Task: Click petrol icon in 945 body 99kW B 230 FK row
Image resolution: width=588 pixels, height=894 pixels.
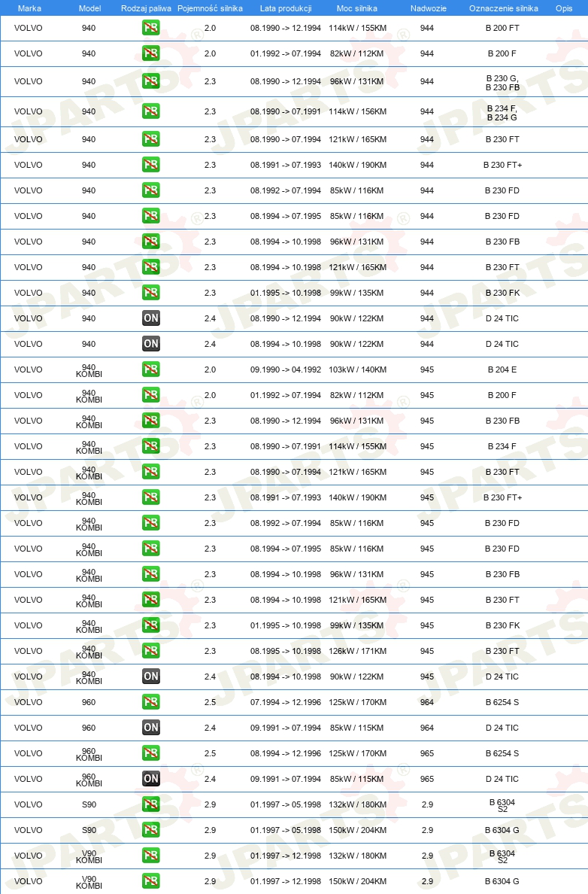Action: (x=151, y=625)
